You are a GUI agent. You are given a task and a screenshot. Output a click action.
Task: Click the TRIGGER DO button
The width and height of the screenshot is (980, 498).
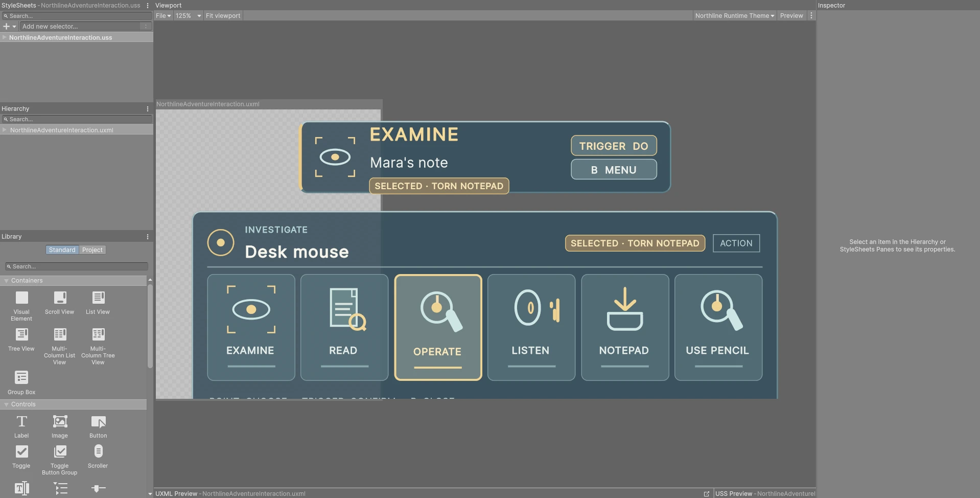pyautogui.click(x=614, y=146)
